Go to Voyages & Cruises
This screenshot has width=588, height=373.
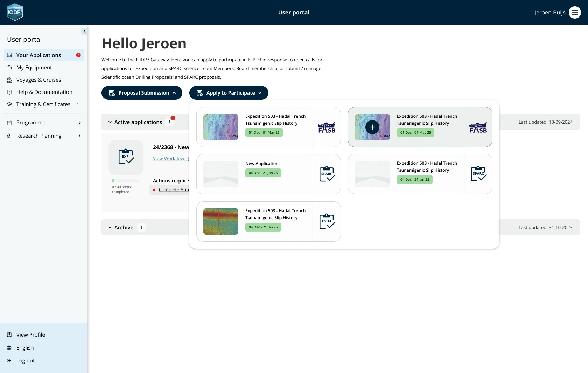pyautogui.click(x=38, y=80)
